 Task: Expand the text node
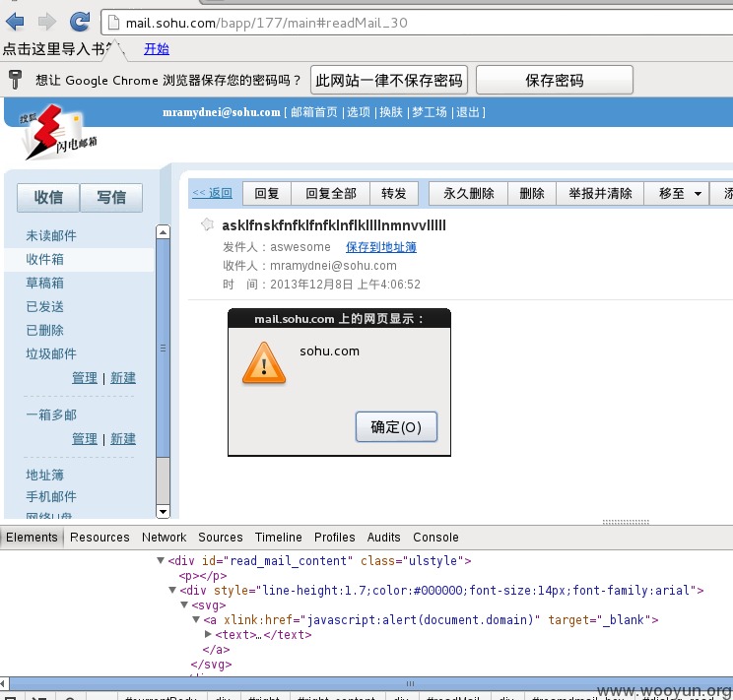(208, 635)
